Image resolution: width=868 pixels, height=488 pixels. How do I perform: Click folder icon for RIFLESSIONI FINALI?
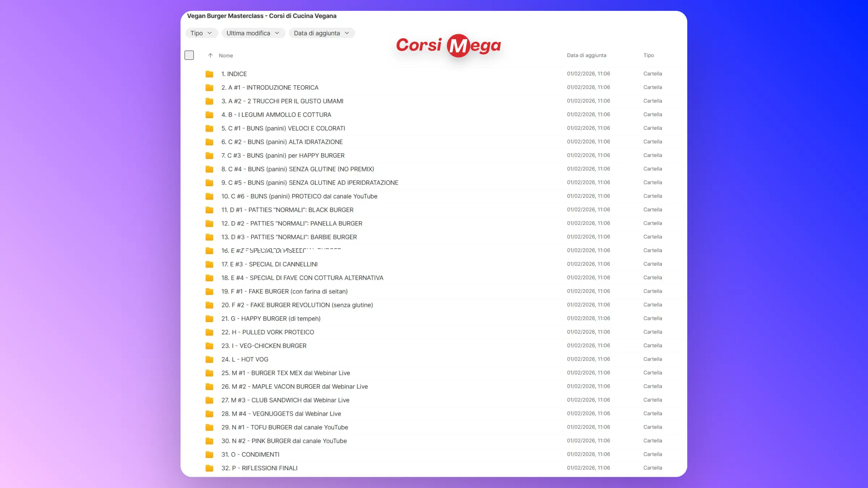click(x=209, y=468)
